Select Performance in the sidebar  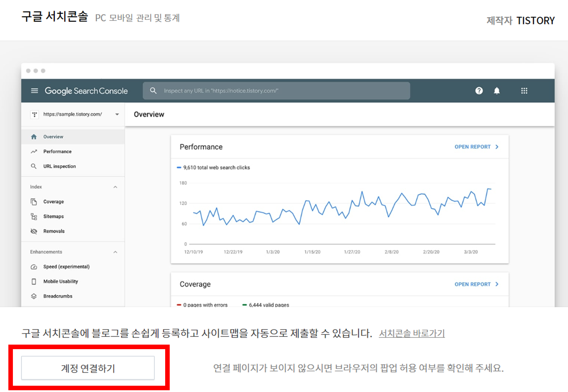[x=73, y=152]
